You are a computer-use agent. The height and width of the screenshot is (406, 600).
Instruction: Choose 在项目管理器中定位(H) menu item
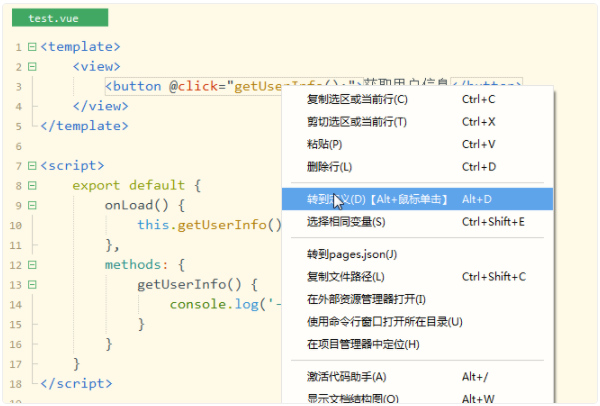pos(363,344)
